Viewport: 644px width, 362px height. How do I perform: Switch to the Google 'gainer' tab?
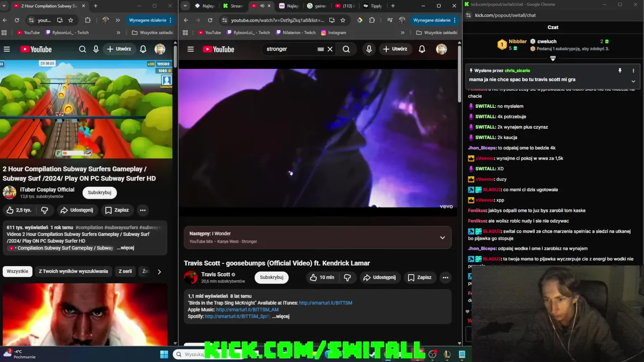pos(317,6)
